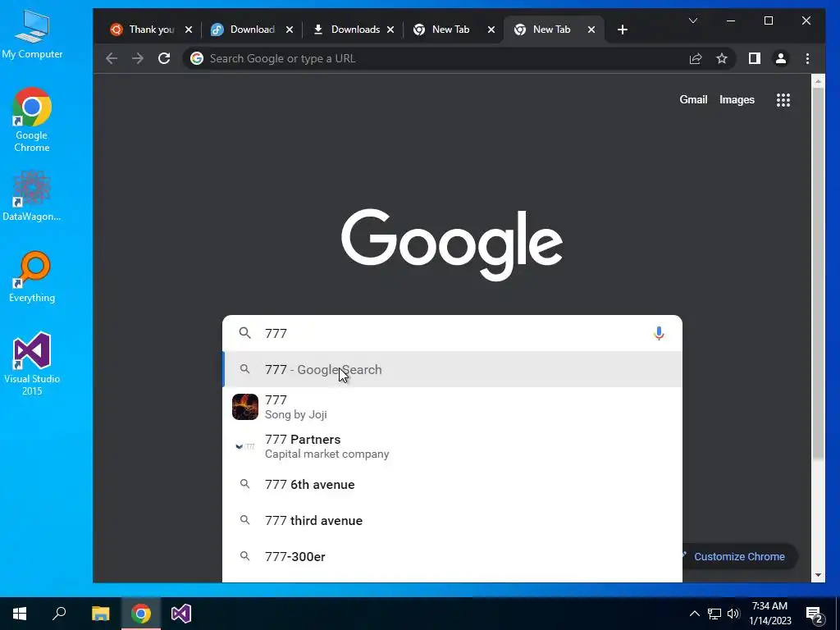Viewport: 840px width, 630px height.
Task: Share this page icon in address bar
Action: [x=696, y=58]
